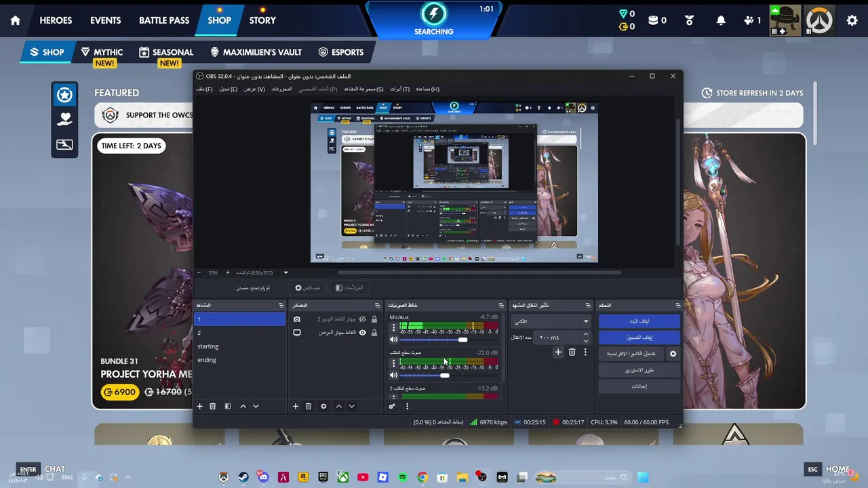Move source down arrow in Sources panel
The height and width of the screenshot is (488, 868).
coord(351,406)
